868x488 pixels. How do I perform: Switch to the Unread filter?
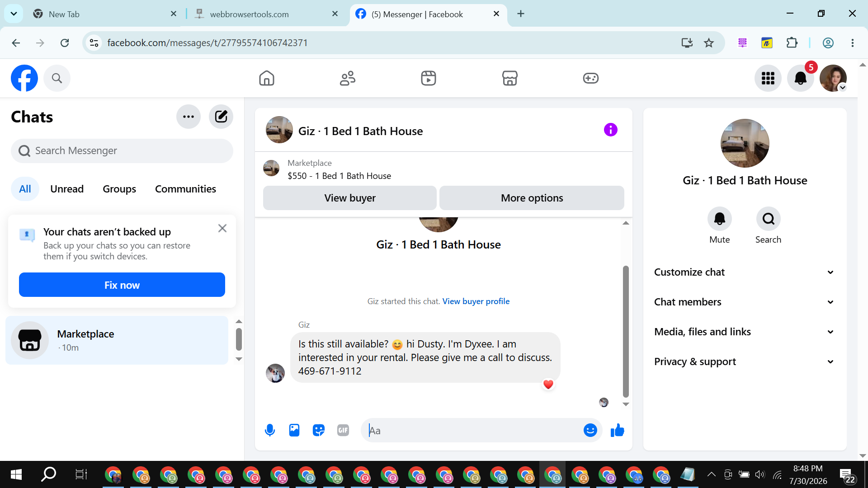point(67,189)
